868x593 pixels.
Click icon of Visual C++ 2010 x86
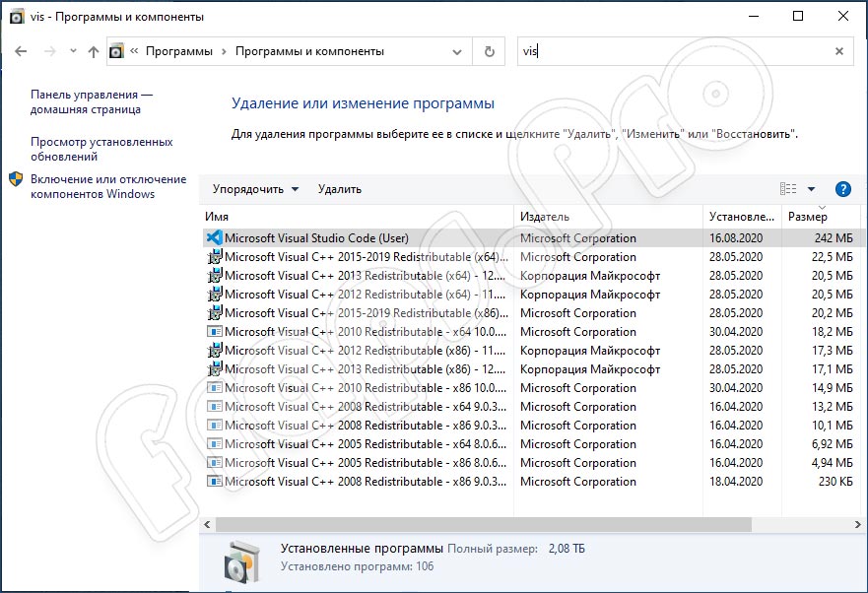point(214,387)
